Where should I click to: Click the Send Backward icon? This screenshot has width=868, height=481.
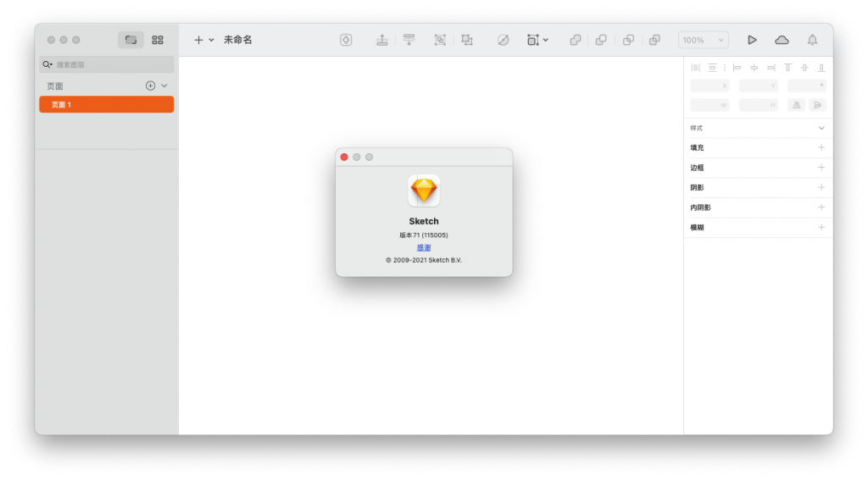[409, 40]
